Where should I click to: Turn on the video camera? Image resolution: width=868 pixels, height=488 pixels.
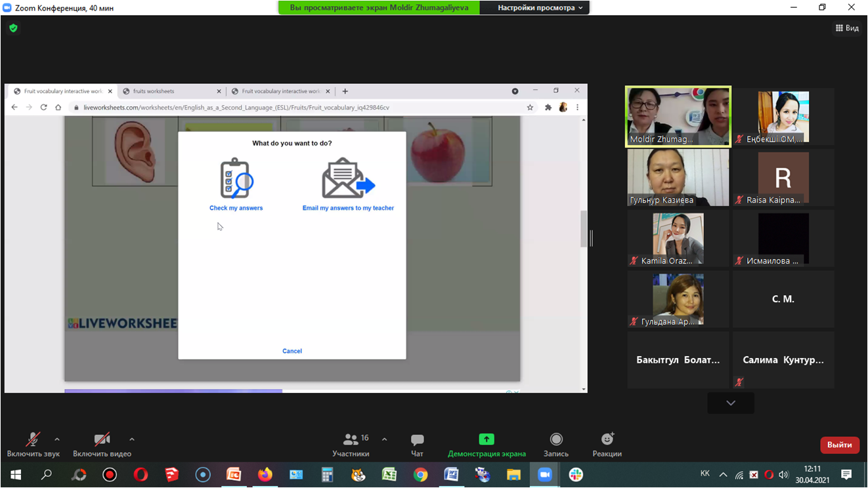tap(102, 444)
